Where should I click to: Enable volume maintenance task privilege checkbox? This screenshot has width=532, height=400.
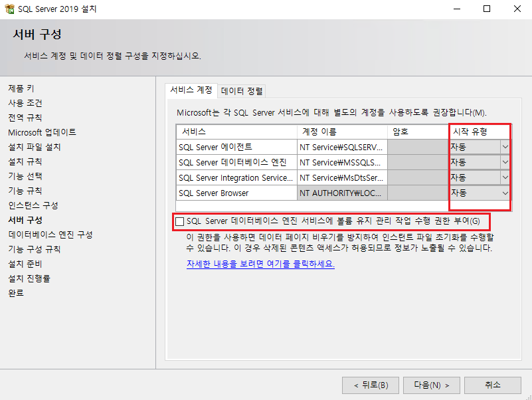[x=180, y=222]
